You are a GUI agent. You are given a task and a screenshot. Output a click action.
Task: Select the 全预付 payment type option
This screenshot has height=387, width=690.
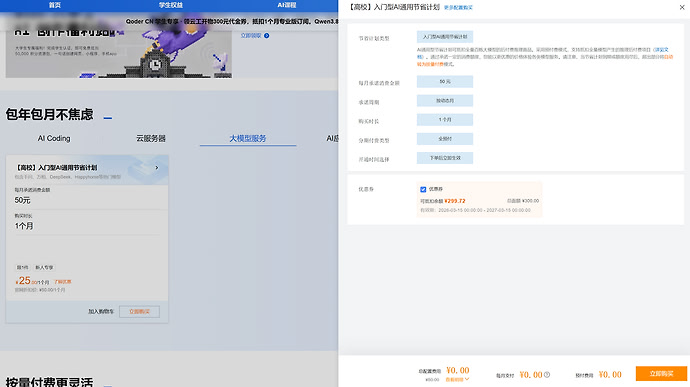tap(445, 139)
